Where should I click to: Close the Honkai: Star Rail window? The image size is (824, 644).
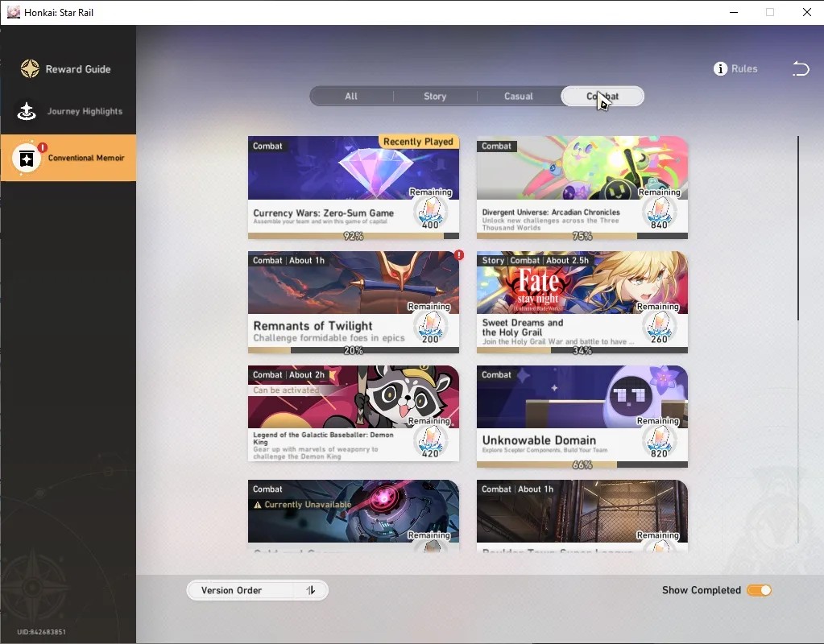(x=806, y=12)
